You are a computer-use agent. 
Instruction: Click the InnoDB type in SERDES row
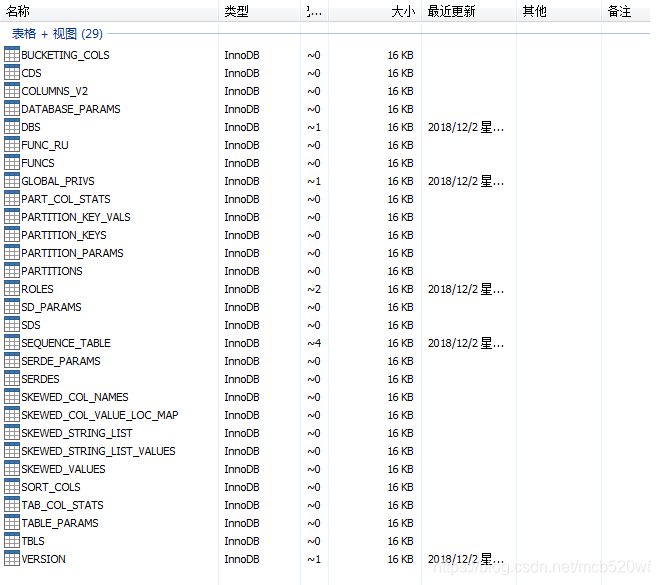pos(242,379)
